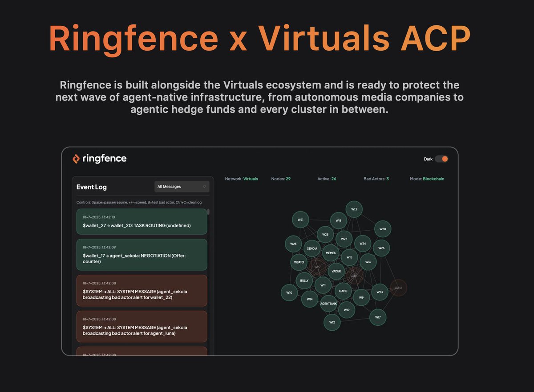Select node W15 in the graph
The width and height of the screenshot is (534, 392).
click(x=349, y=257)
